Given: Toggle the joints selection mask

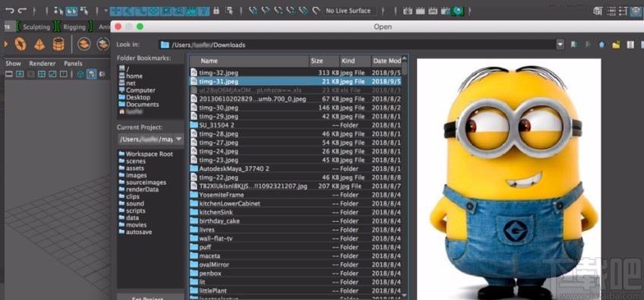Looking at the screenshot, I should pos(128,11).
